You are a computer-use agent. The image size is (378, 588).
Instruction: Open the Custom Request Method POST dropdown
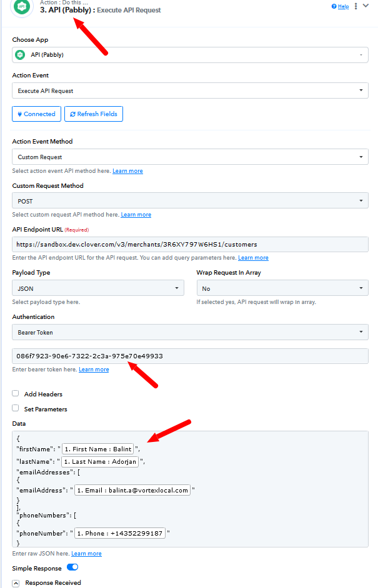(190, 200)
